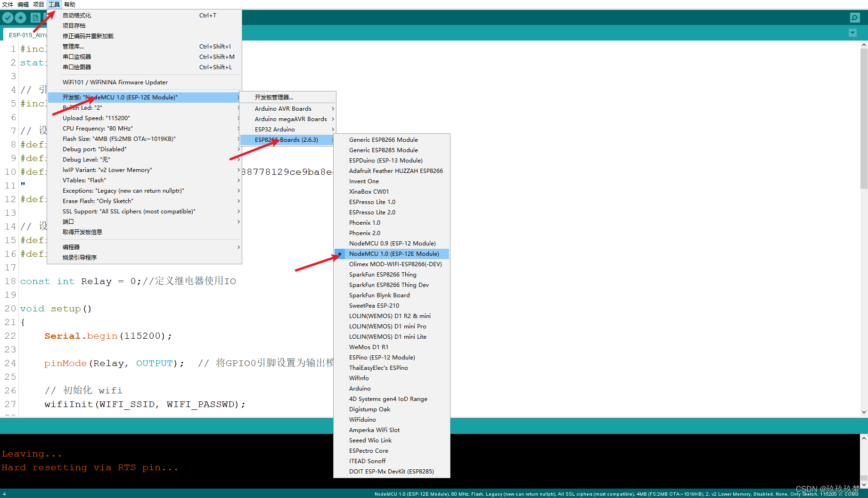Screen dimensions: 868x498
Task: Expand Flash Size 4MB submenu
Action: click(x=144, y=139)
